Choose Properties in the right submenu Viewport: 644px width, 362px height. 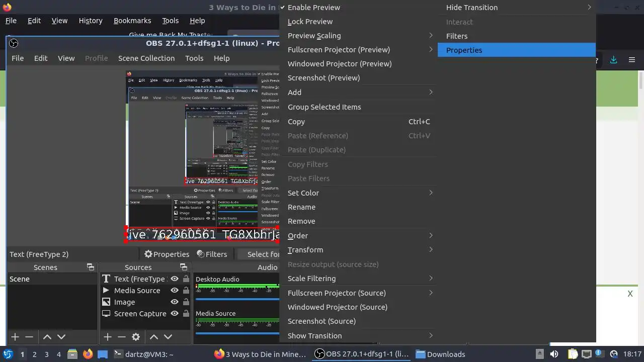click(517, 50)
